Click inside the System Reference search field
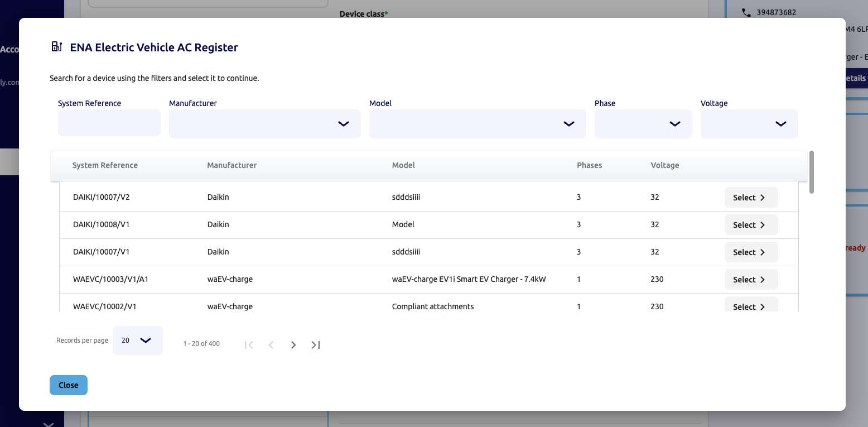This screenshot has width=868, height=427. point(109,123)
